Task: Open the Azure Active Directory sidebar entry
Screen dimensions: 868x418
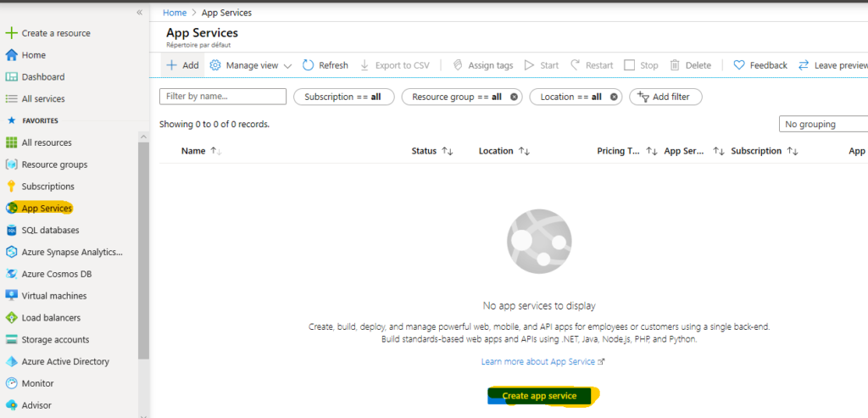Action: click(65, 361)
